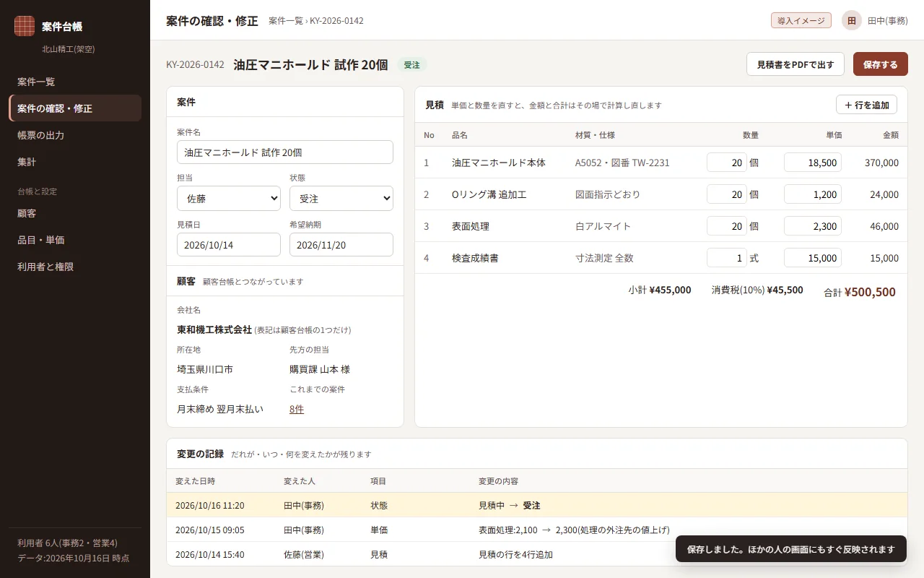Select 帳票の出力 in the sidebar
Viewport: 924px width, 578px height.
coord(75,135)
